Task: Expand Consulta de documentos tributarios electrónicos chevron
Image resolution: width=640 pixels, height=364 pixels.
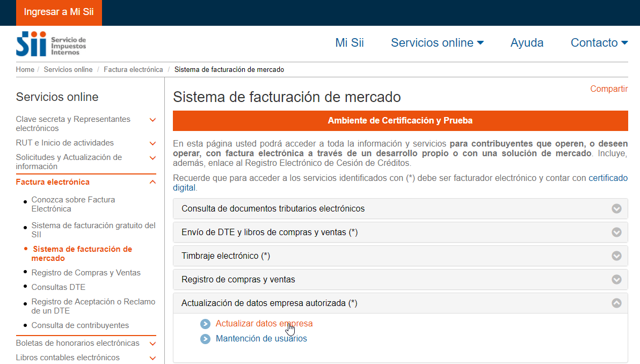Action: [x=616, y=209]
